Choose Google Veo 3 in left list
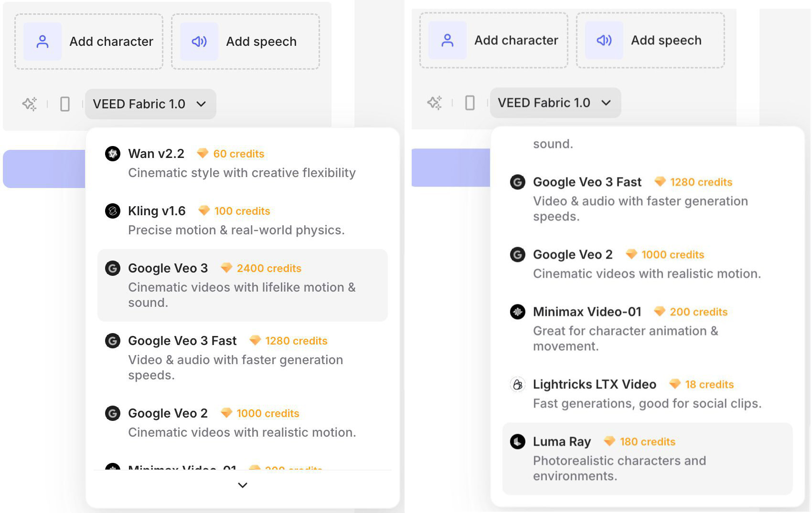Viewport: 812px width, 513px height. [x=243, y=285]
